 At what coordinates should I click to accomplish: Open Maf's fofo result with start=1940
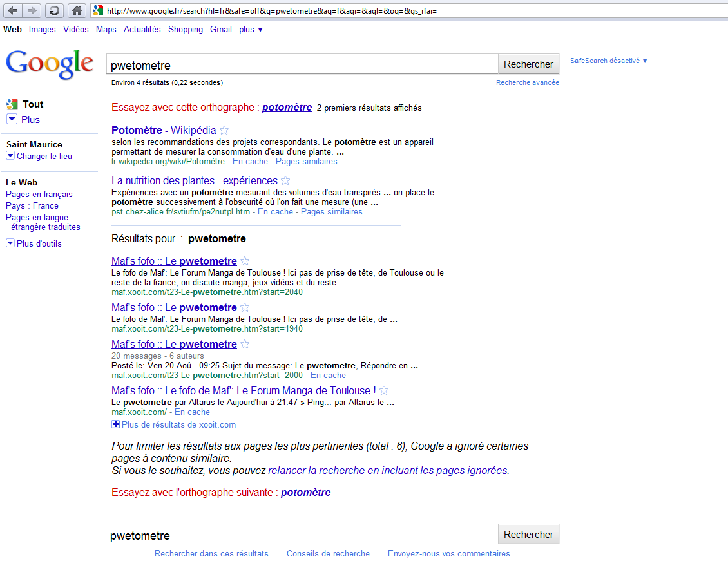coord(174,308)
